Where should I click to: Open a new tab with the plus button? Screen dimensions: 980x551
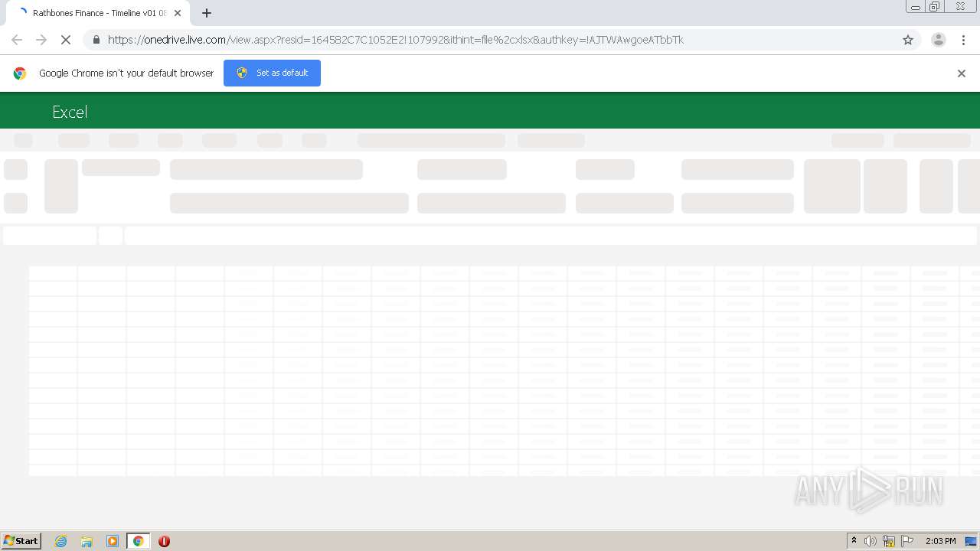pos(207,13)
